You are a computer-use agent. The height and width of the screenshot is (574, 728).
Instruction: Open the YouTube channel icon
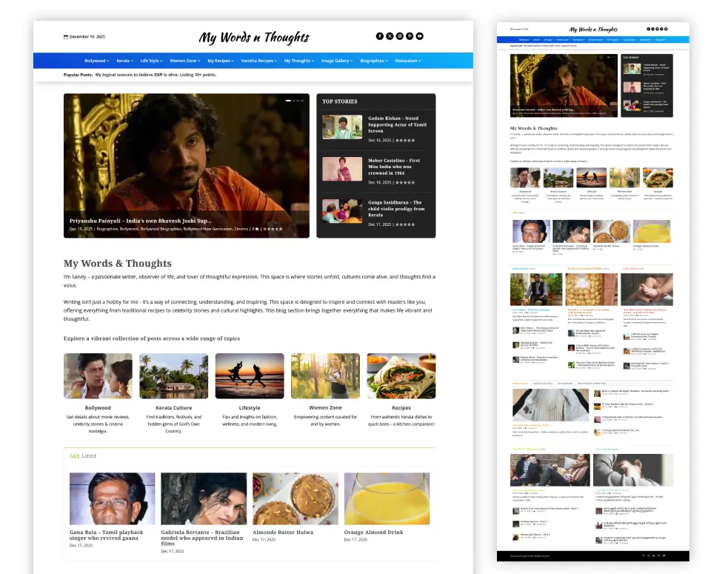420,36
